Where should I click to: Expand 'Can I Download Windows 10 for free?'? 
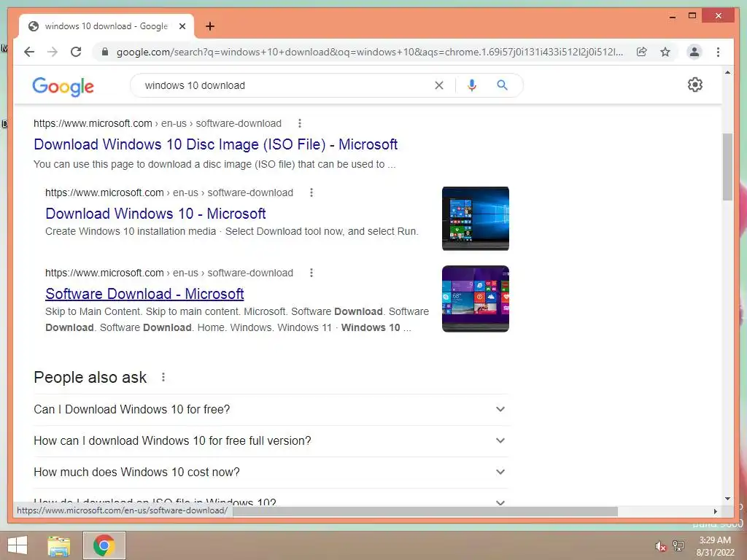click(x=270, y=410)
